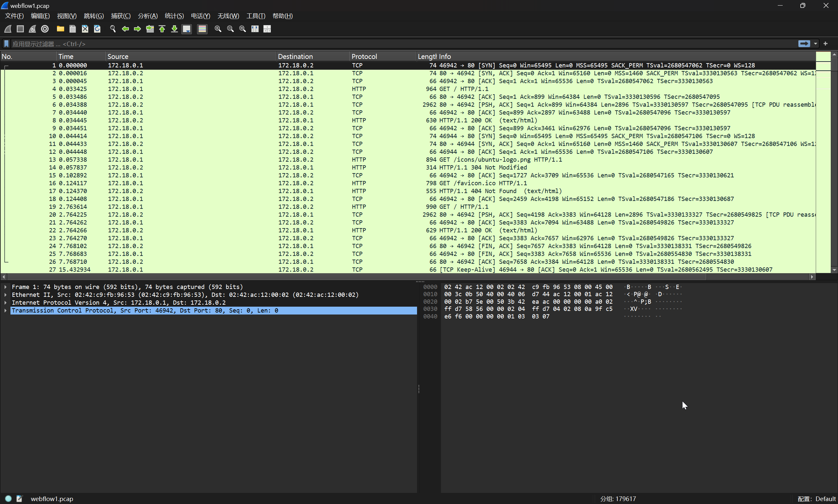Open the 无线(W) menu
The width and height of the screenshot is (838, 504).
[228, 16]
